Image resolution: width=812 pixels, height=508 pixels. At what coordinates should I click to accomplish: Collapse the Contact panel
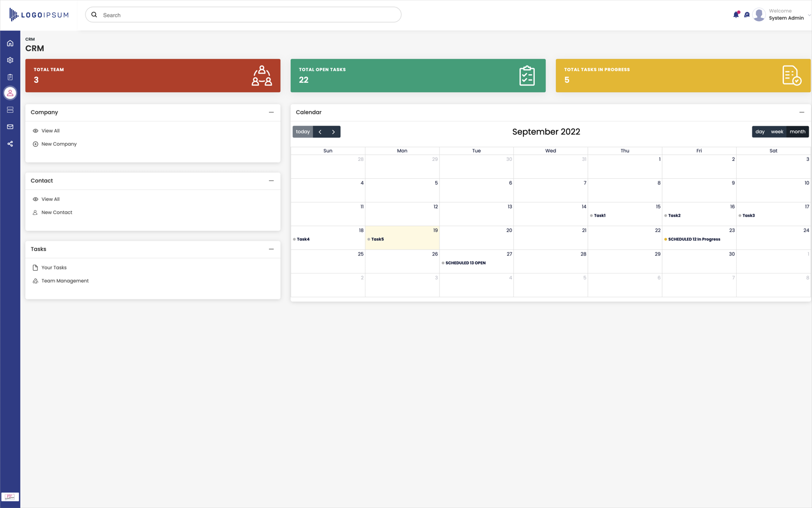pyautogui.click(x=271, y=180)
